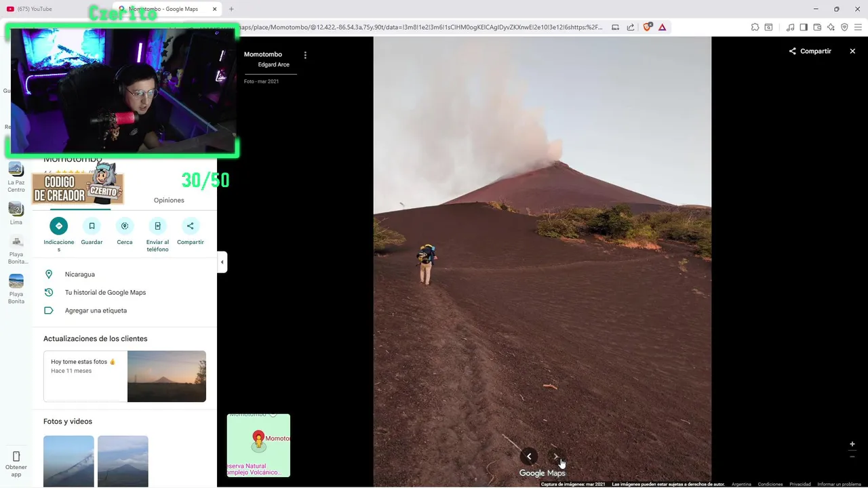This screenshot has width=868, height=488.
Task: Open Lima recent item
Action: point(16,214)
